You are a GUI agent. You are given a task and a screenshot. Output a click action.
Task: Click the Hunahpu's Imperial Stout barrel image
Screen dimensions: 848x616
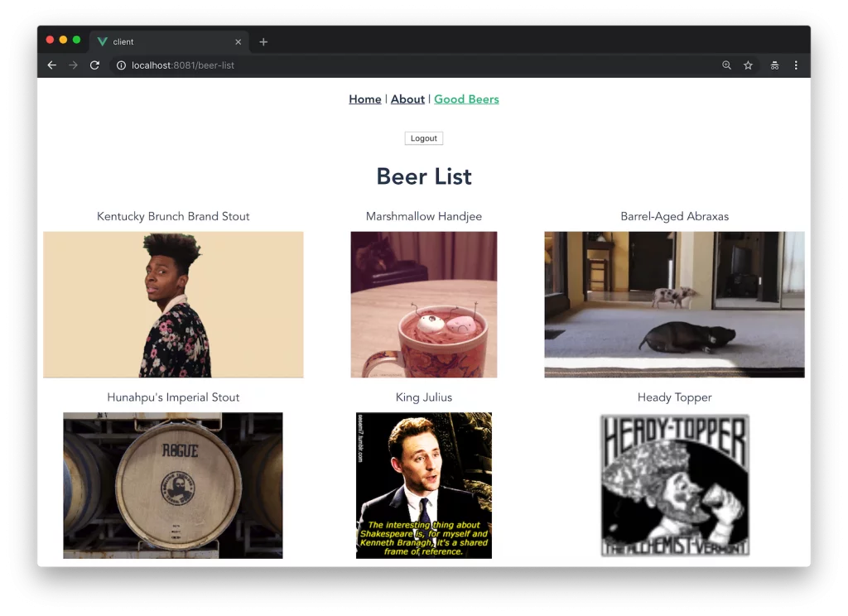[172, 485]
